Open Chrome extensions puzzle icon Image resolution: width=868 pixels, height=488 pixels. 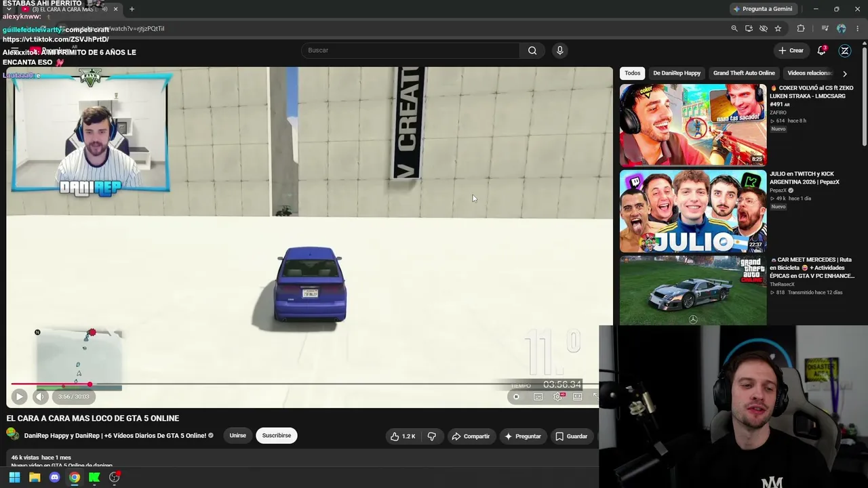pos(801,28)
